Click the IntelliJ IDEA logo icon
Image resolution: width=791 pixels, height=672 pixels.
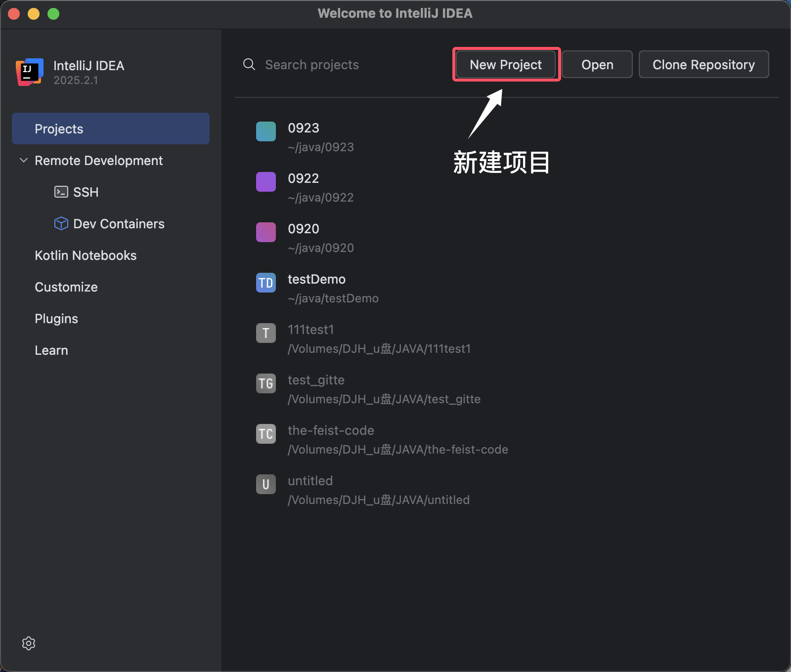pos(30,72)
